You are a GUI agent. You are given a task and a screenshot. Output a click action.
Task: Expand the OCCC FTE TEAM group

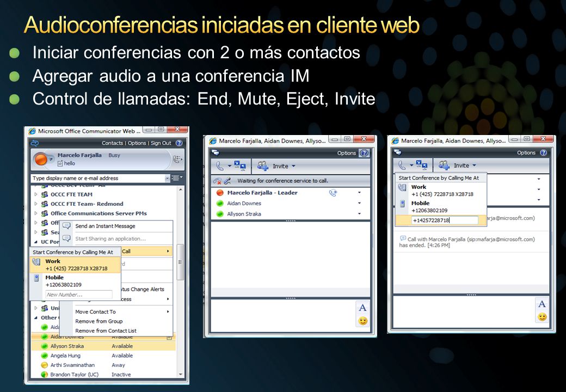pos(36,194)
